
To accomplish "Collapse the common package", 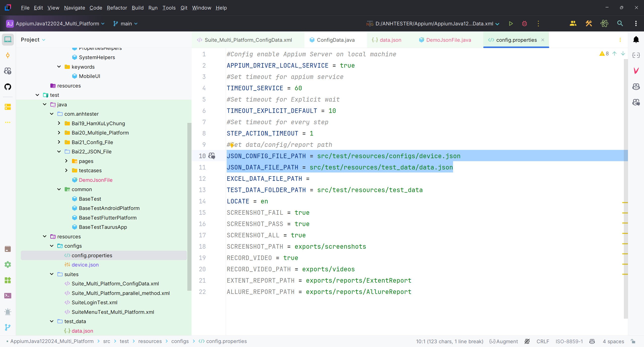I will [x=59, y=189].
